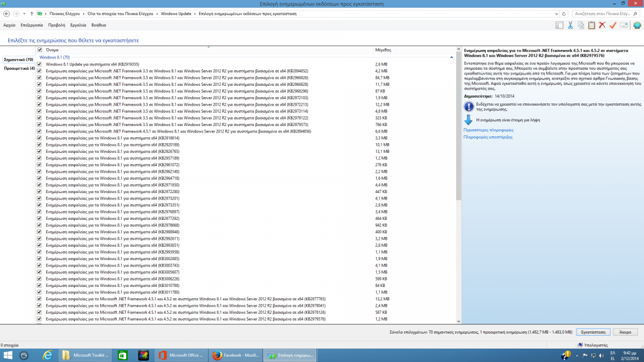Click the blue shell icon in toolbar
The height and width of the screenshot is (362, 644).
tap(637, 25)
